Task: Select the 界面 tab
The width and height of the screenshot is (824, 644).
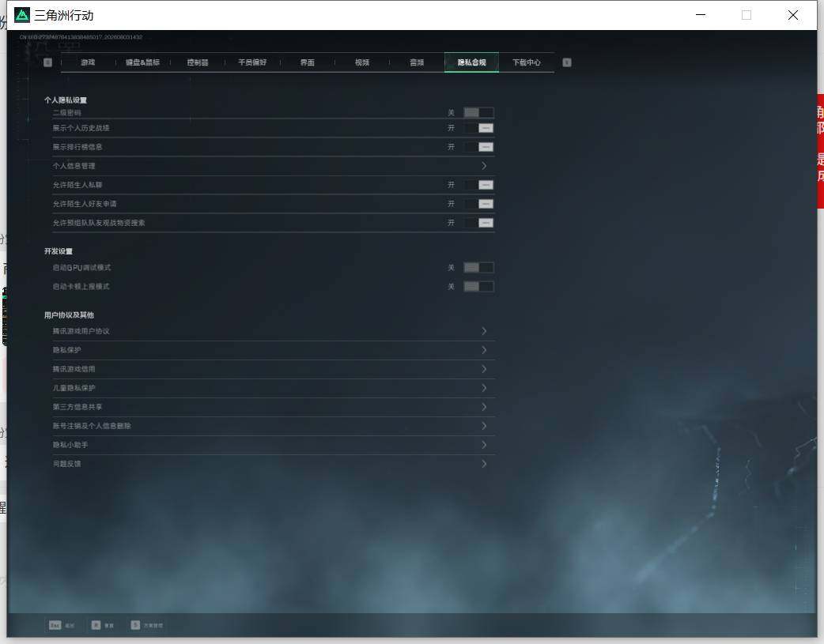Action: (308, 62)
